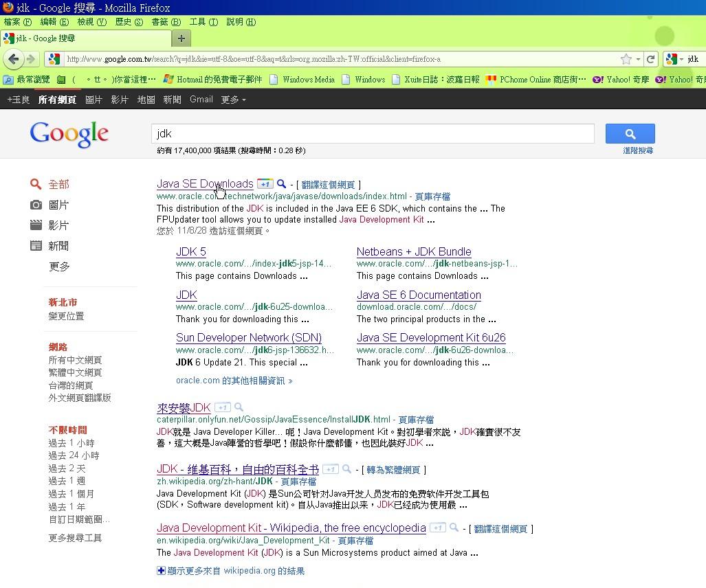
Task: Filter by news with the 新聞 newspaper icon
Action: [x=36, y=246]
